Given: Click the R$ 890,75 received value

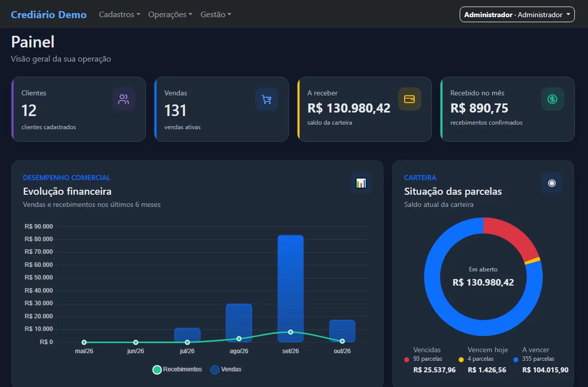Looking at the screenshot, I should point(479,108).
